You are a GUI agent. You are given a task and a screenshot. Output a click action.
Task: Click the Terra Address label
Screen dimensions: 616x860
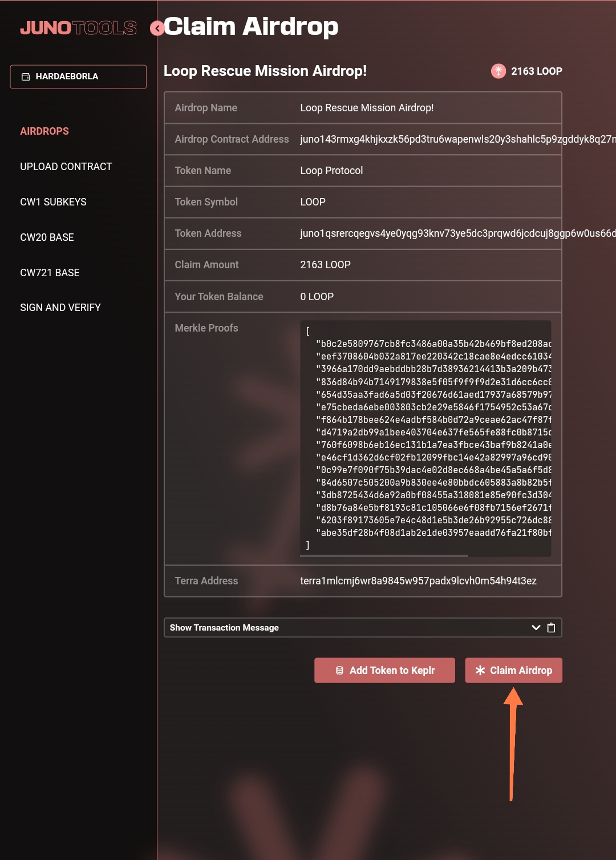pyautogui.click(x=206, y=581)
